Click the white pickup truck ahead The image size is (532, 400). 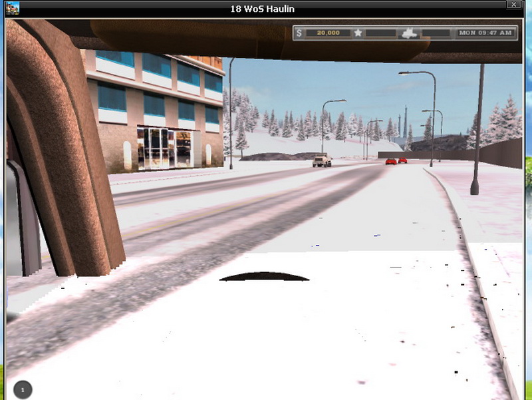coord(322,160)
